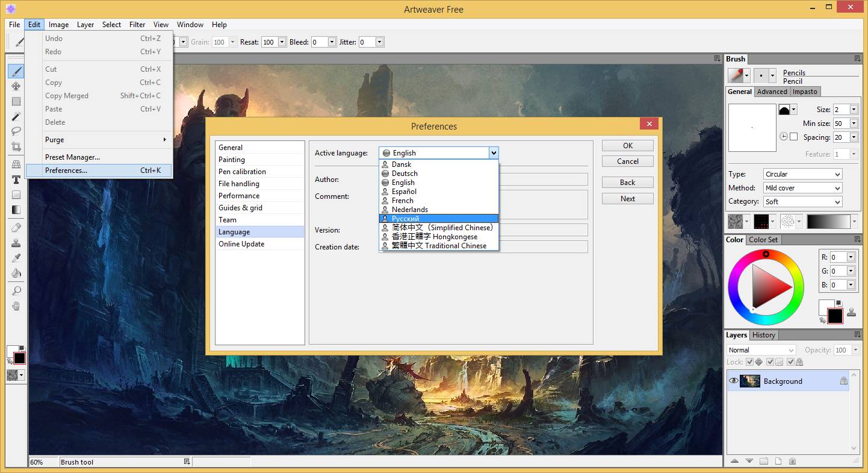
Task: Activate the Lasso tool
Action: pos(16,131)
